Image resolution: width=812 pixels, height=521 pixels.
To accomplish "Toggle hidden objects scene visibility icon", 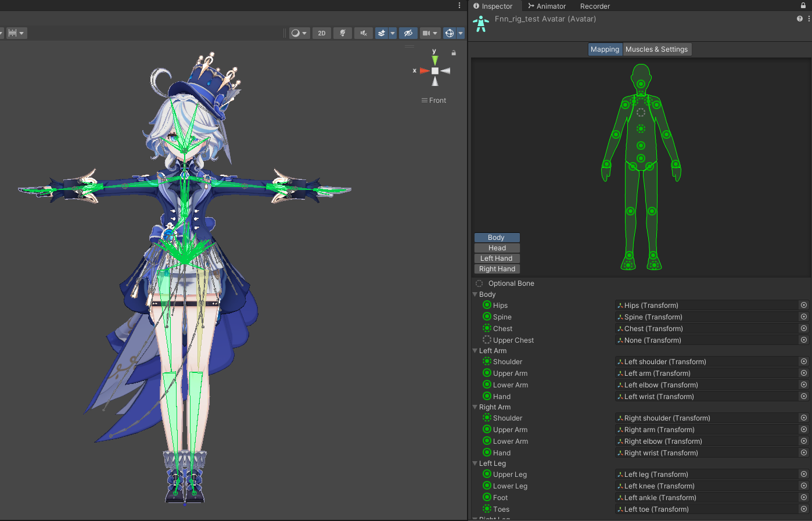I will (x=408, y=33).
